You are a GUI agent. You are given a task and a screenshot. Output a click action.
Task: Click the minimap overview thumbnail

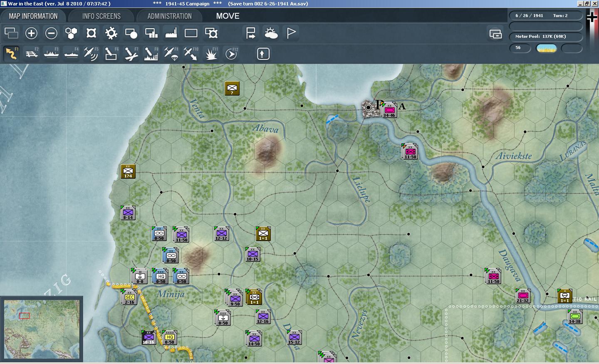42,329
